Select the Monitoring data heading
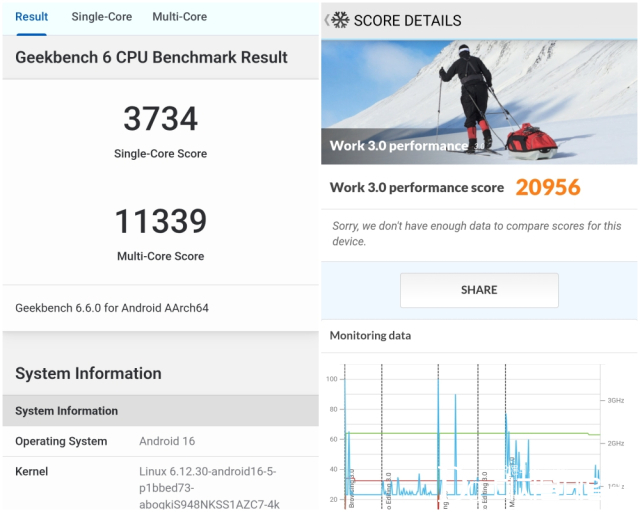This screenshot has height=512, width=640. pyautogui.click(x=370, y=336)
